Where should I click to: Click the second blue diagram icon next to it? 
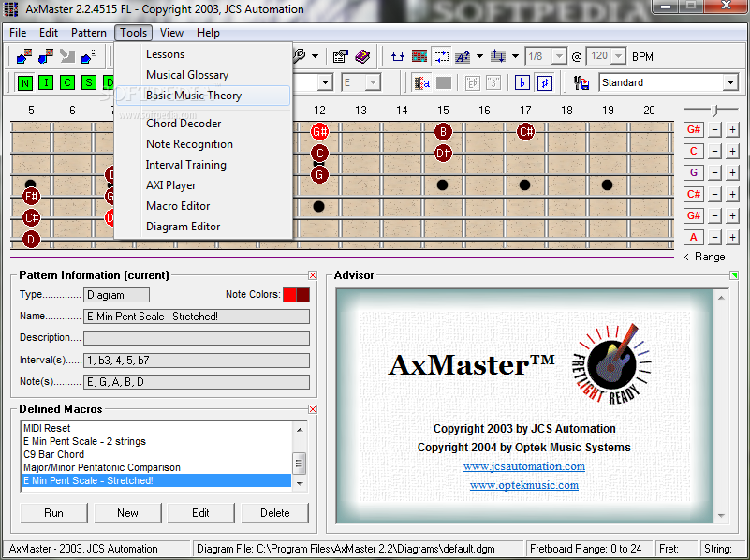(x=46, y=56)
